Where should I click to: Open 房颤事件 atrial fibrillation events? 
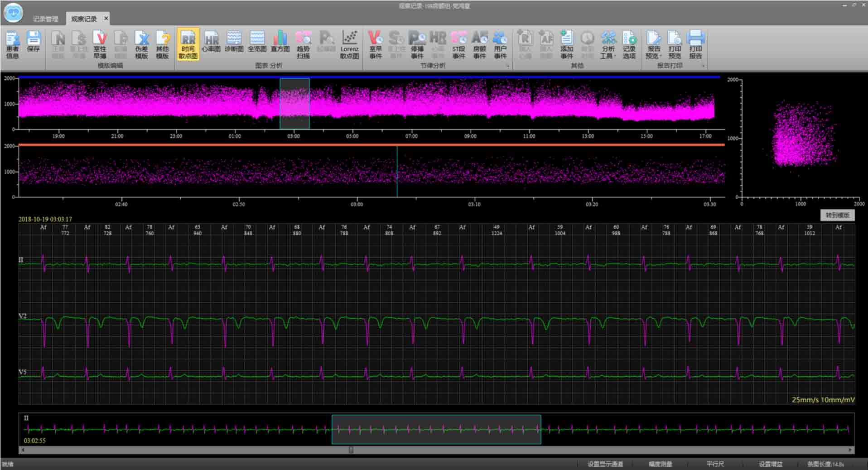pyautogui.click(x=479, y=44)
